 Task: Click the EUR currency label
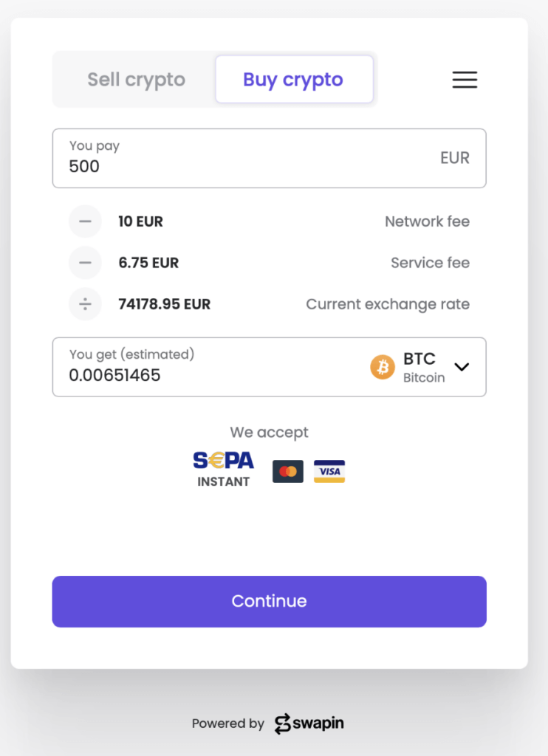[455, 158]
